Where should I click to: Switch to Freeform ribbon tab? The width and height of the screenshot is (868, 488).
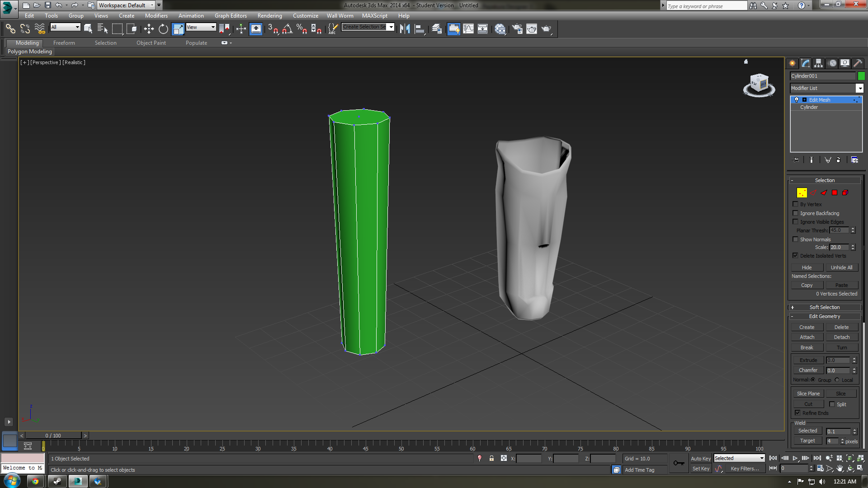point(64,43)
